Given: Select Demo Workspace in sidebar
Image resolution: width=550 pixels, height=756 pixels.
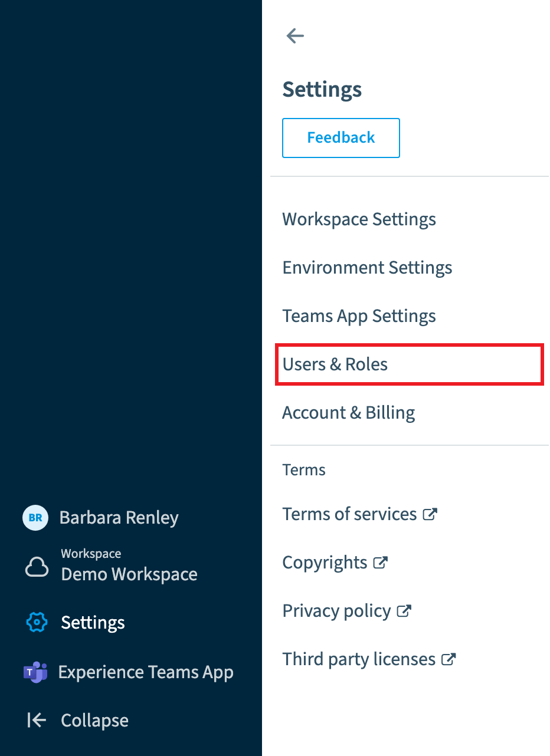Looking at the screenshot, I should pos(129,574).
